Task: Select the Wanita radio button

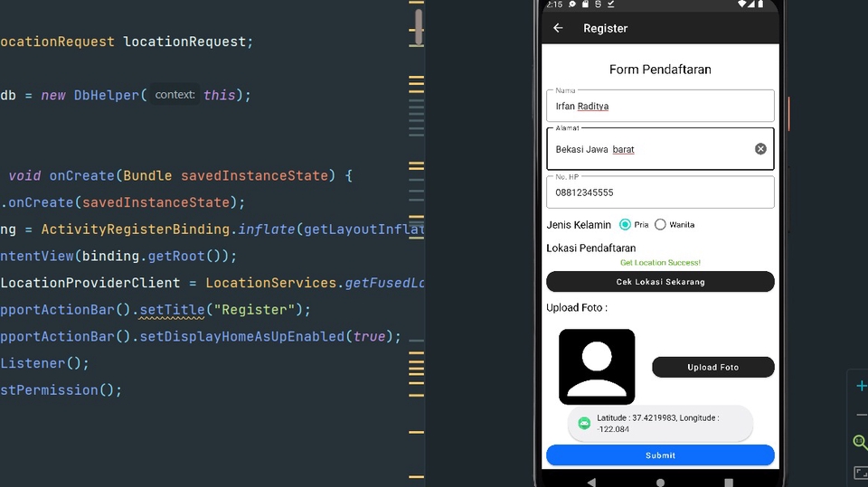Action: tap(660, 224)
